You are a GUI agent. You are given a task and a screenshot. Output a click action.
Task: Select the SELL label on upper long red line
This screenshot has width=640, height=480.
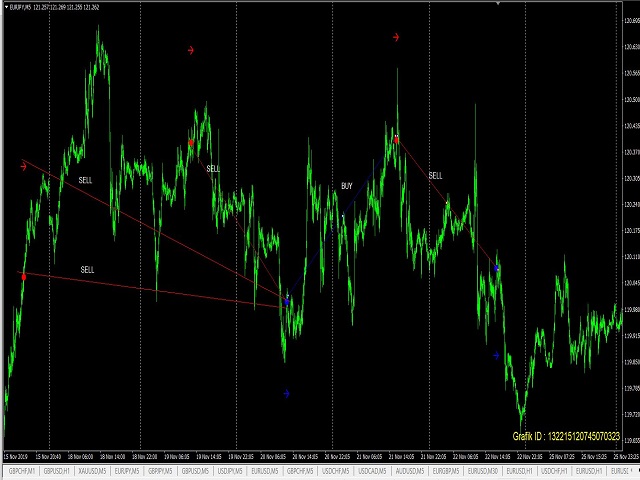tap(85, 180)
